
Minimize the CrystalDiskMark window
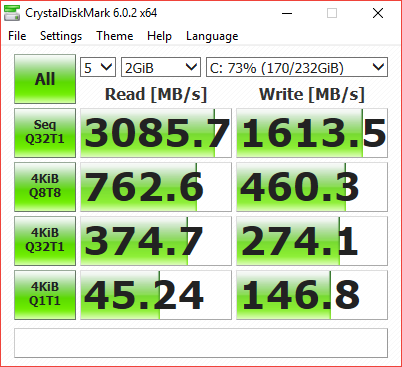point(287,13)
